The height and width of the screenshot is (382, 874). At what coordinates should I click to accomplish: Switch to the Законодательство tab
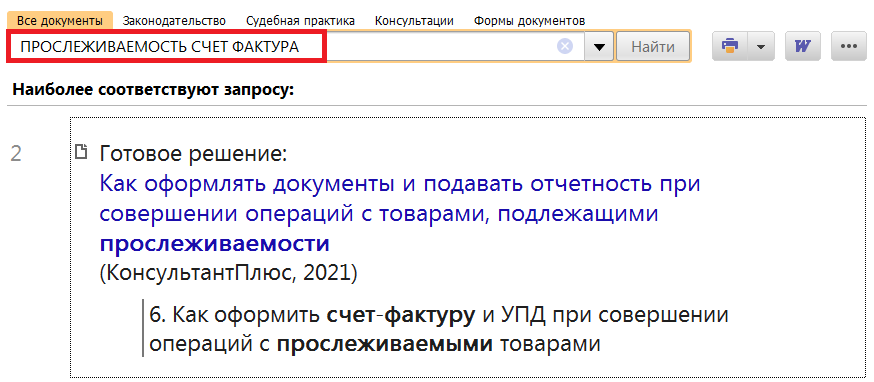pyautogui.click(x=174, y=21)
